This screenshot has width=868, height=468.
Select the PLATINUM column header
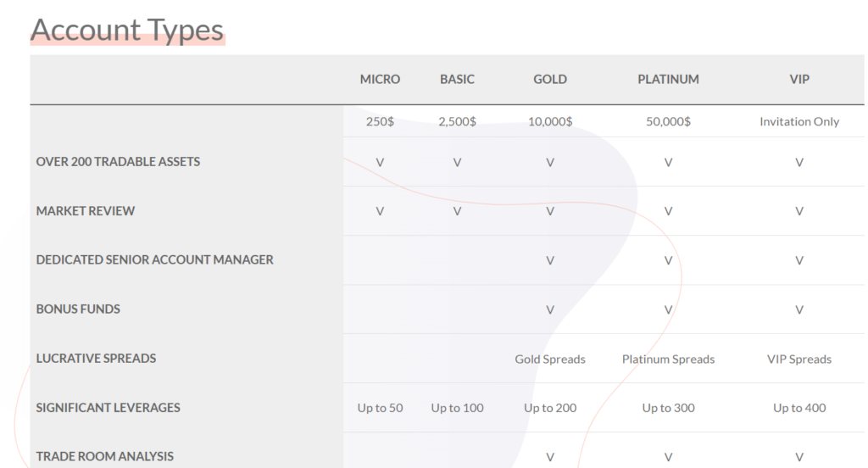[668, 79]
